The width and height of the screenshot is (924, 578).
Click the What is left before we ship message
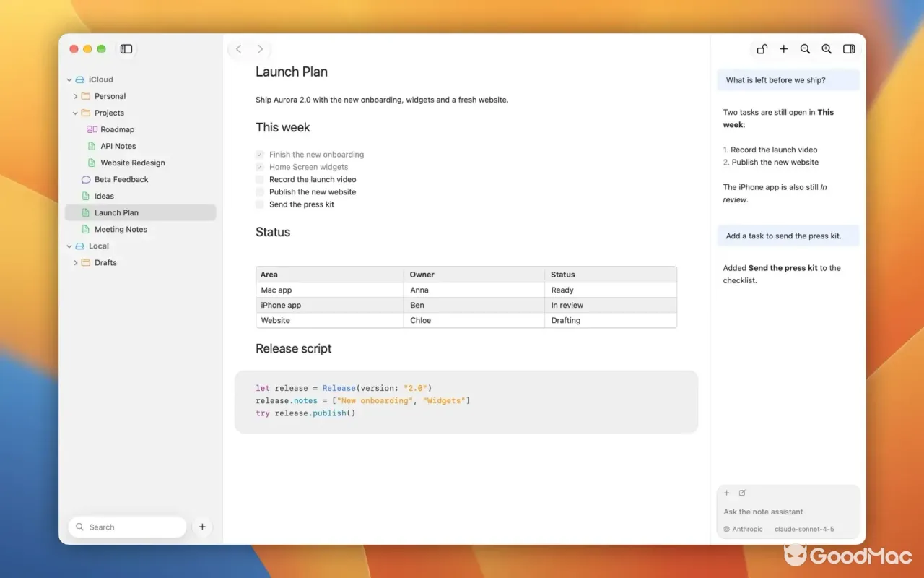[x=788, y=80]
